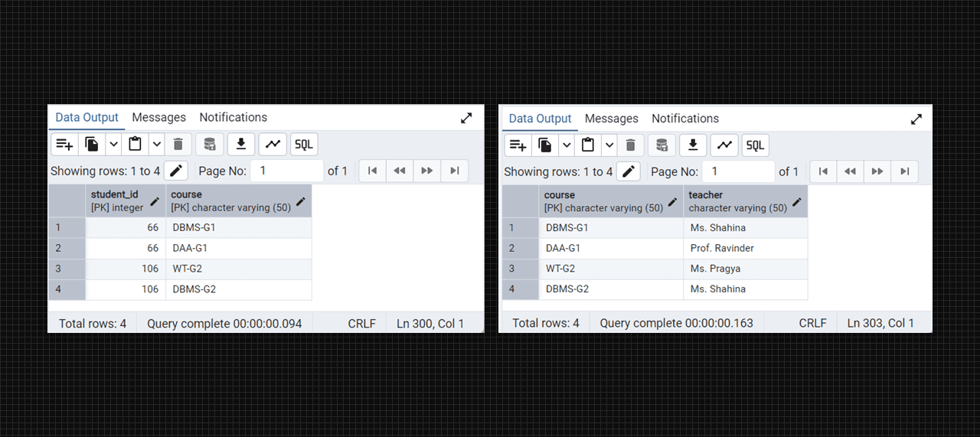
Task: Click pencil icon beside teacher panel's Showing rows
Action: [629, 171]
